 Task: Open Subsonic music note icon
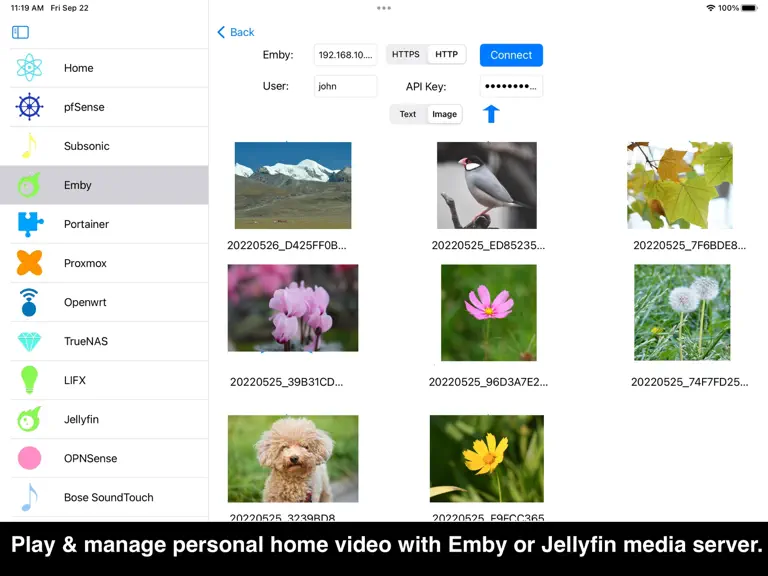(29, 146)
